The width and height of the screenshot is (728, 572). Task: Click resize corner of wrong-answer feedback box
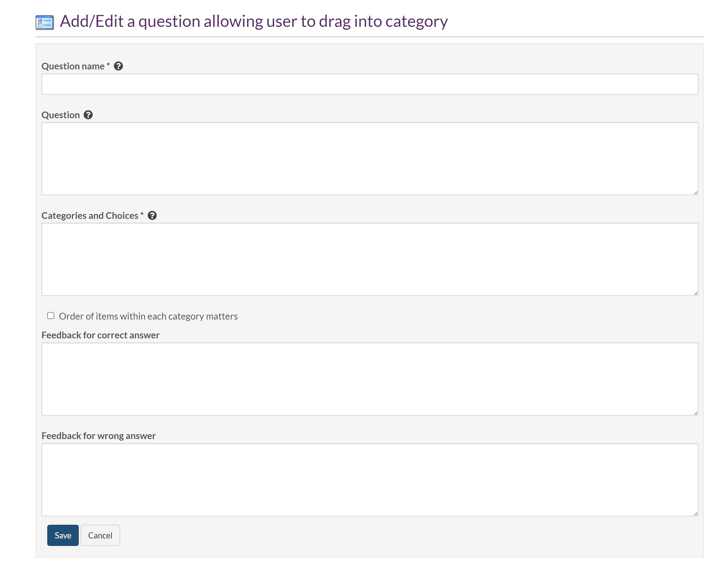(695, 514)
